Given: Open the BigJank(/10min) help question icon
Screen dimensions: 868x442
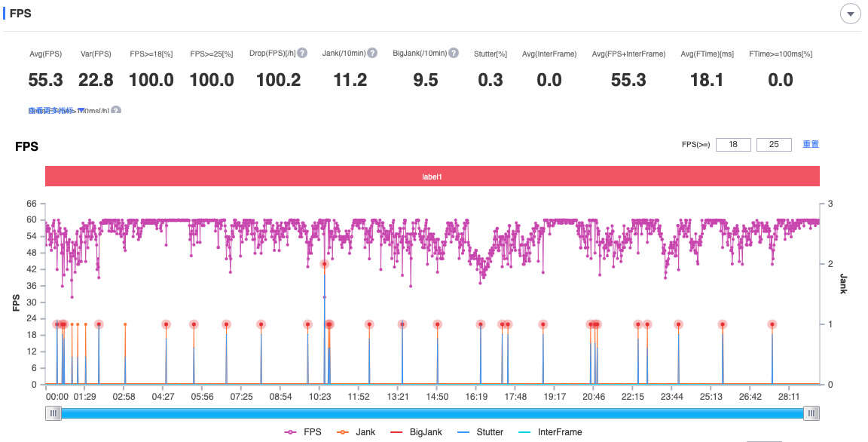Looking at the screenshot, I should (454, 53).
